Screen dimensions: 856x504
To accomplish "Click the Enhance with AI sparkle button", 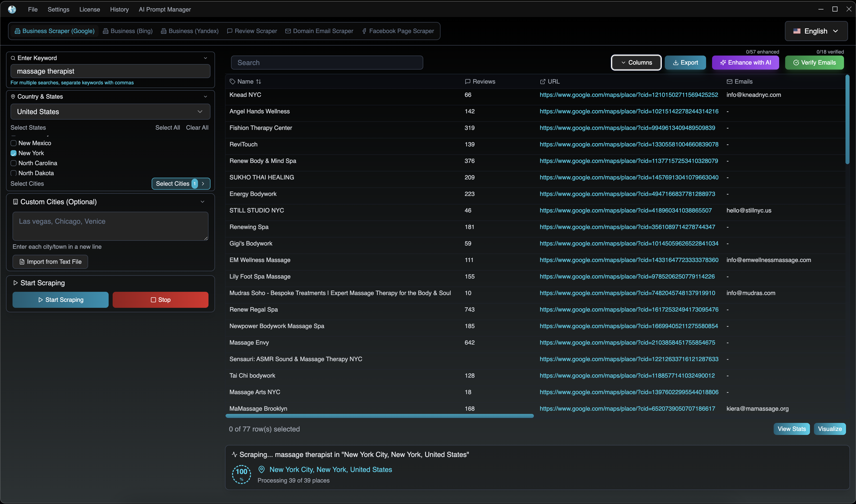I will 745,63.
